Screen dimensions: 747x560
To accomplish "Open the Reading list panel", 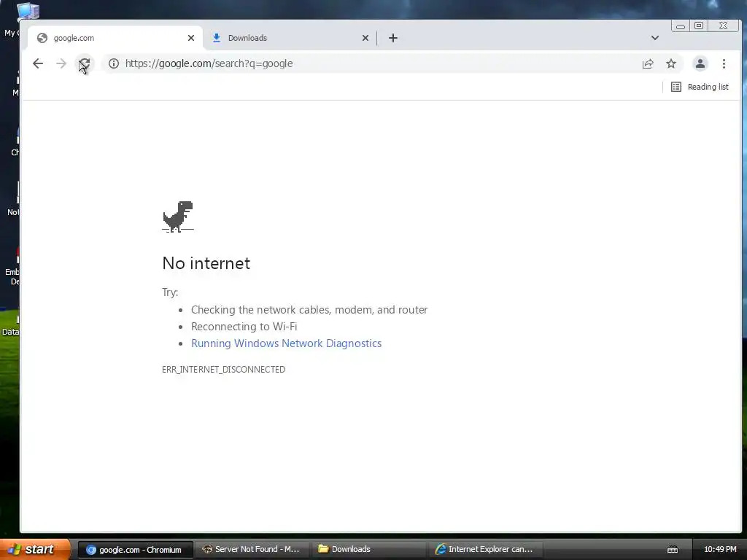I will tap(700, 87).
